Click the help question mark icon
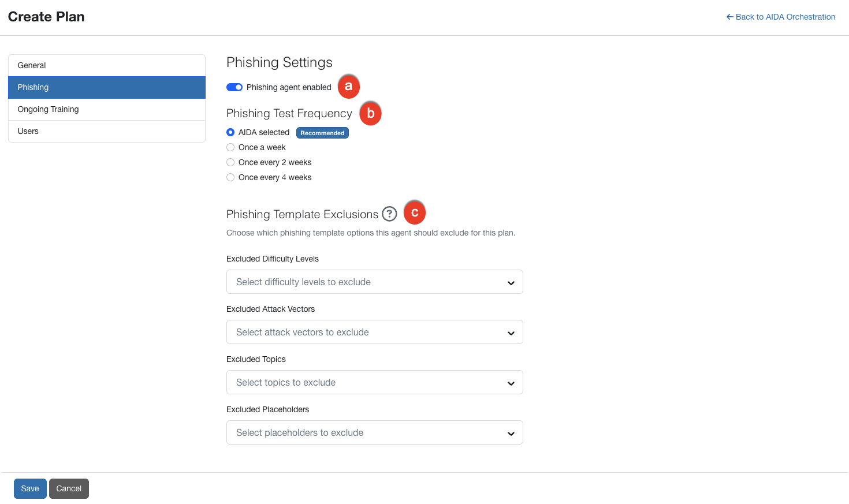 coord(390,214)
